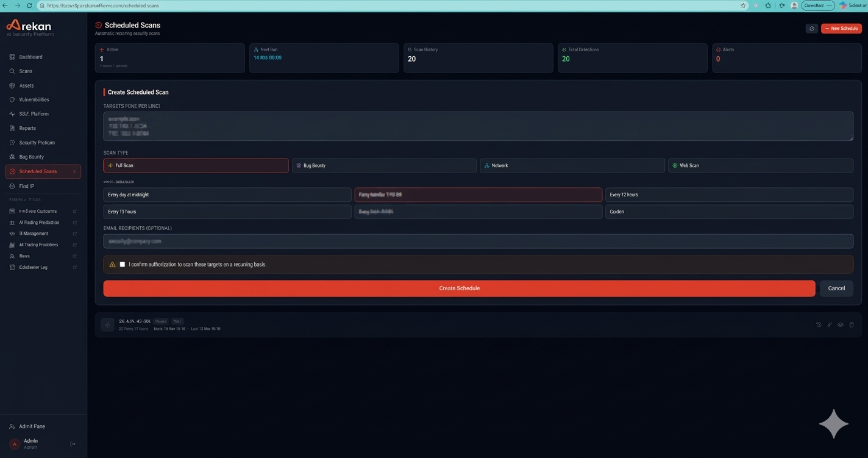Click the News RSS icon in sidebar
868x458 pixels.
12,256
